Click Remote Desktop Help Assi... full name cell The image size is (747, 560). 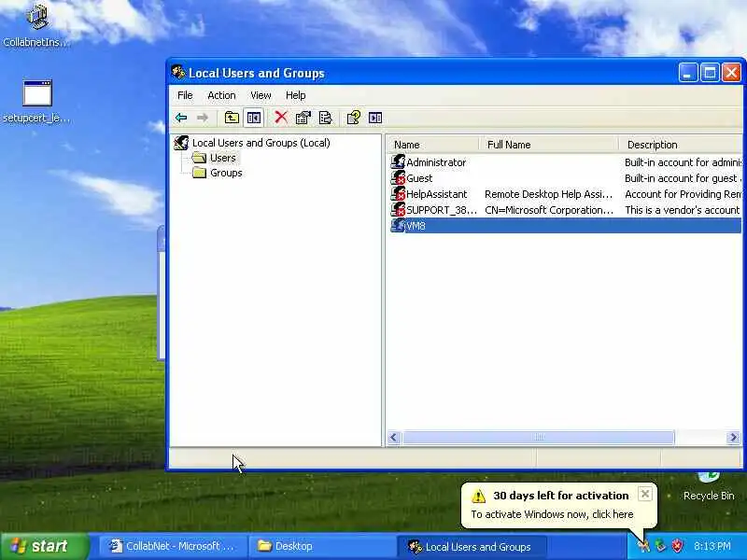pyautogui.click(x=548, y=194)
